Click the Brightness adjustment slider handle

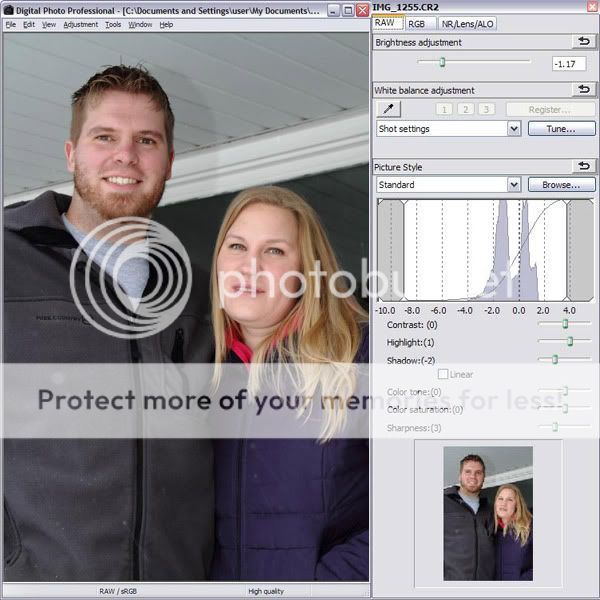tap(443, 62)
